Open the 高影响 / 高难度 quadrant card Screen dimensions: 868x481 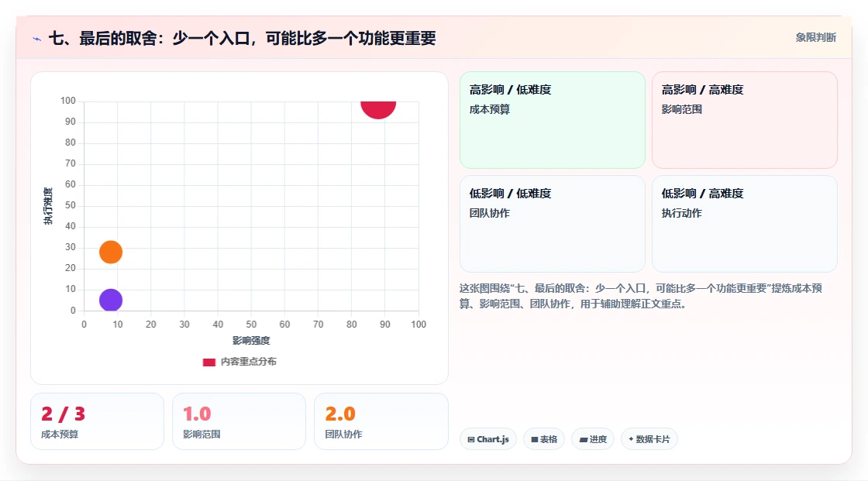point(745,119)
